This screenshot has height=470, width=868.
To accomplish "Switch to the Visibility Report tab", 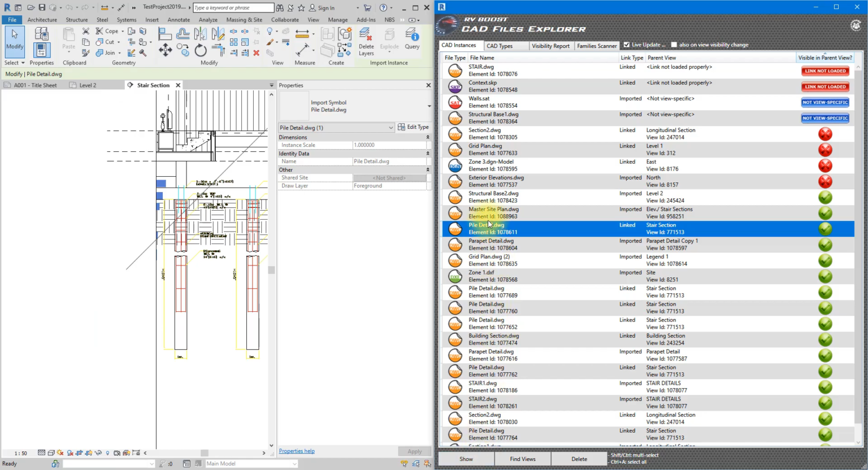I will [x=550, y=46].
